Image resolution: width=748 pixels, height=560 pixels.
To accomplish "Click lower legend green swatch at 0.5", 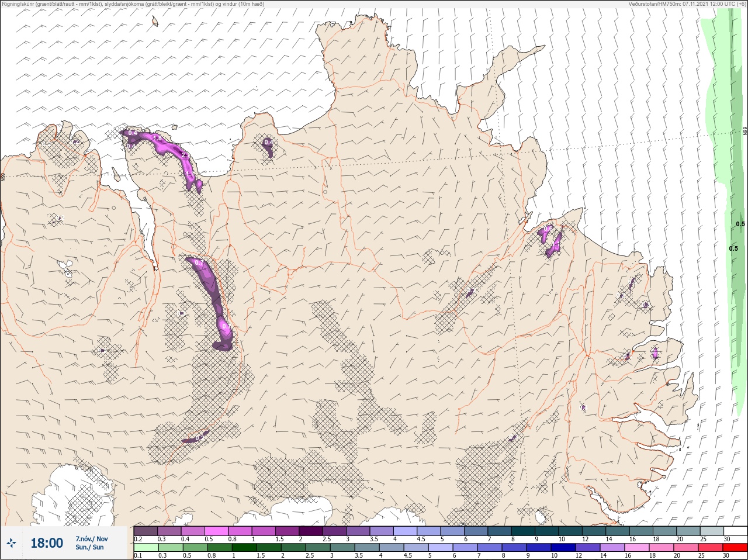I will 195,548.
